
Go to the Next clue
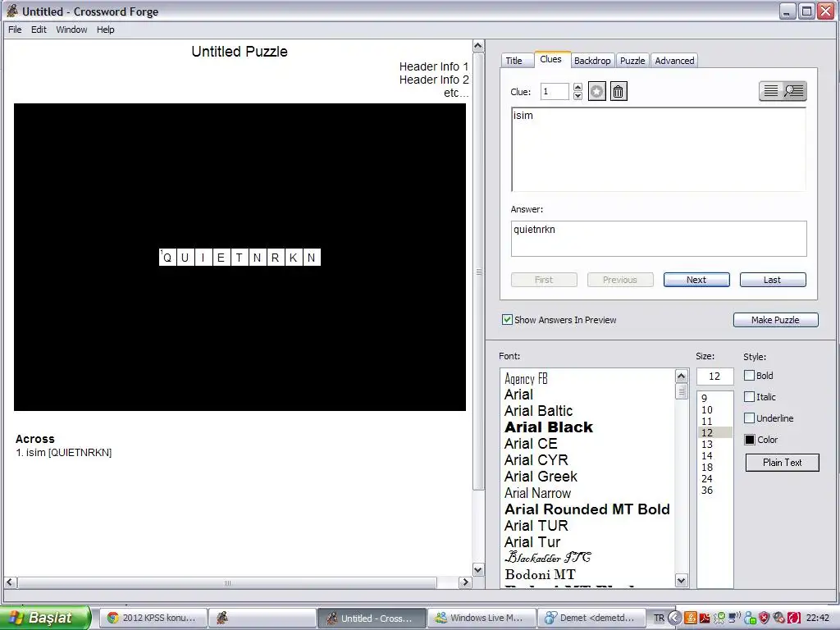(696, 280)
